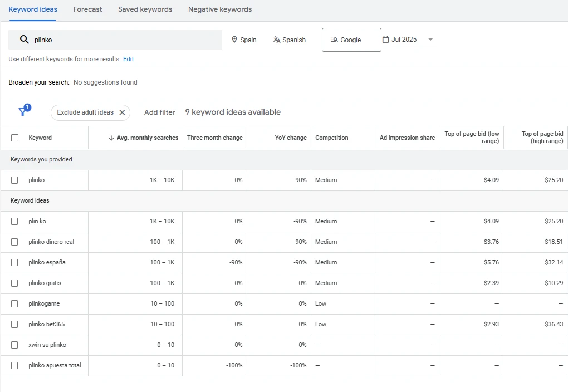Switch to the Negative keywords tab
Image resolution: width=568 pixels, height=392 pixels.
tap(220, 9)
